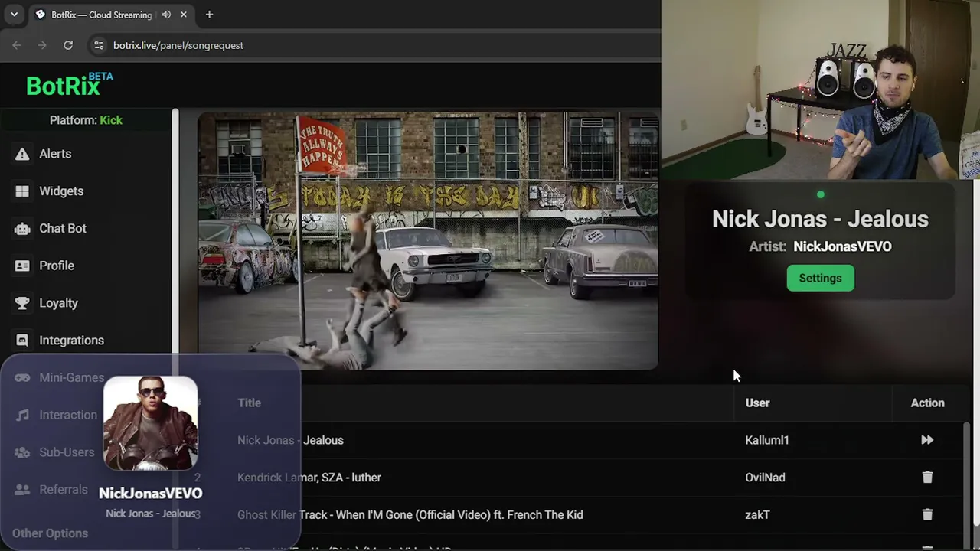Go back to the previous page
The height and width of the screenshot is (551, 980).
pos(17,45)
